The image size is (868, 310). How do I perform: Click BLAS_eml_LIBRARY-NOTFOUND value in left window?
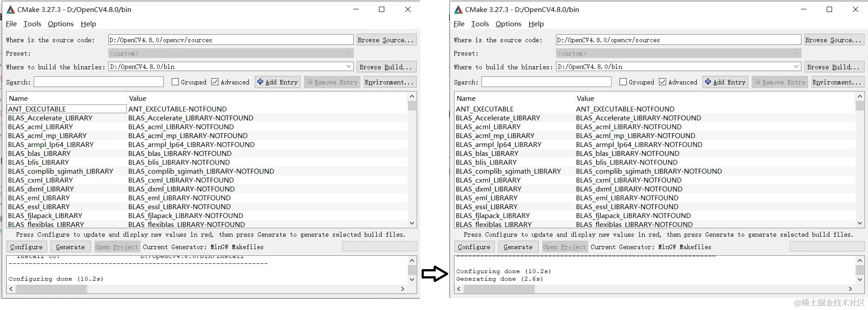[179, 198]
